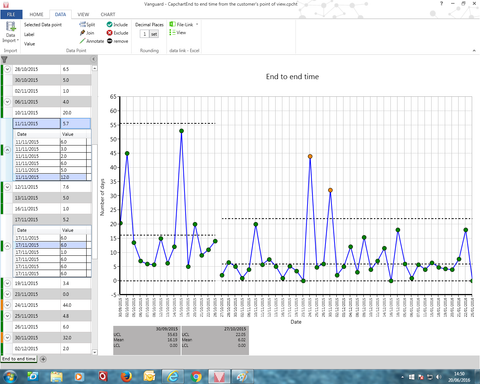The image size is (480, 384).
Task: Select the 10/11/2015 row
Action: tap(52, 113)
